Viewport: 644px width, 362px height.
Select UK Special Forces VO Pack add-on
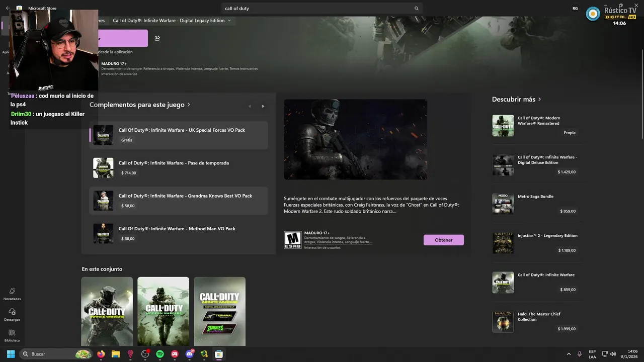pos(179,135)
